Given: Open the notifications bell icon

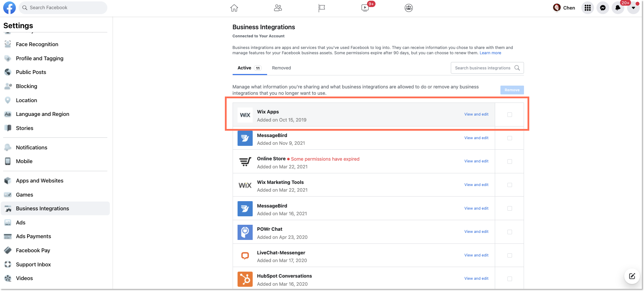Looking at the screenshot, I should click(618, 8).
